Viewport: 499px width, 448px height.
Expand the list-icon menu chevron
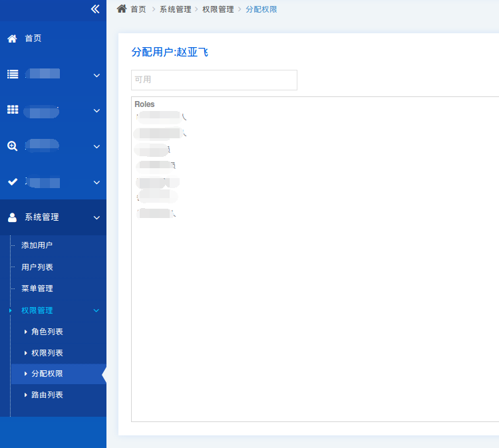pyautogui.click(x=96, y=75)
